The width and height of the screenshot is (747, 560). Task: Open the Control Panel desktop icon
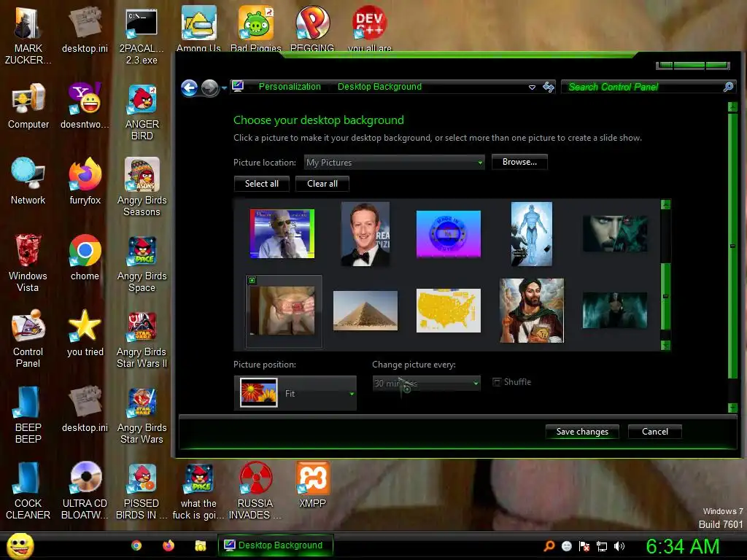[28, 338]
